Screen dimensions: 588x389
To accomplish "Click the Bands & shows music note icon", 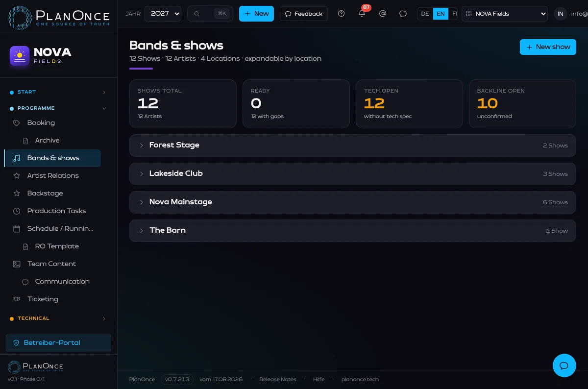I will point(17,158).
